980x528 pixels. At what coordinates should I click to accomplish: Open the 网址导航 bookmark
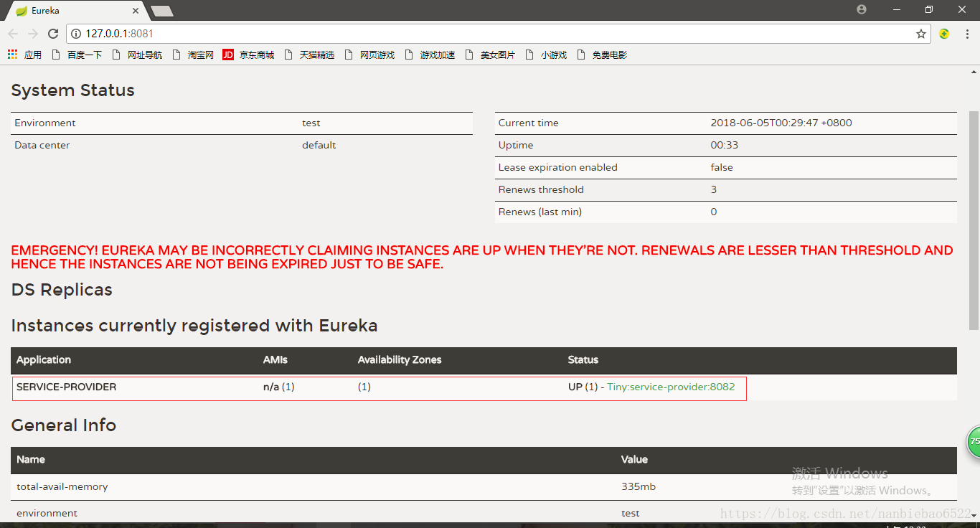(138, 55)
